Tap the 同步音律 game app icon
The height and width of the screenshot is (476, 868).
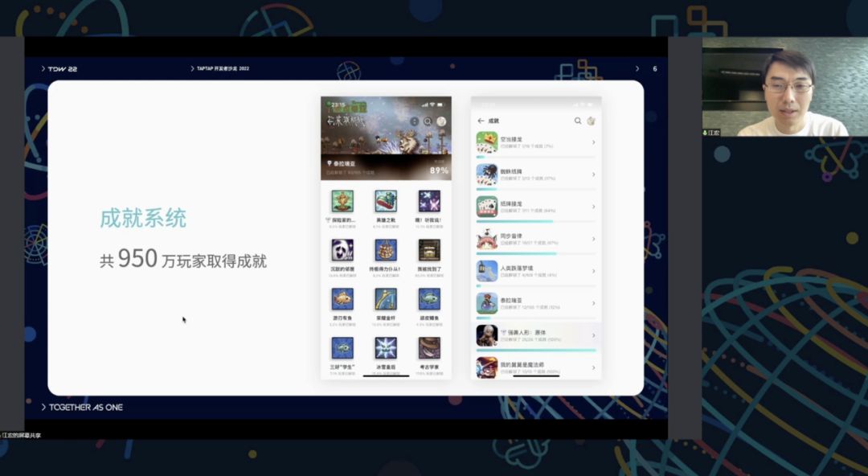487,239
